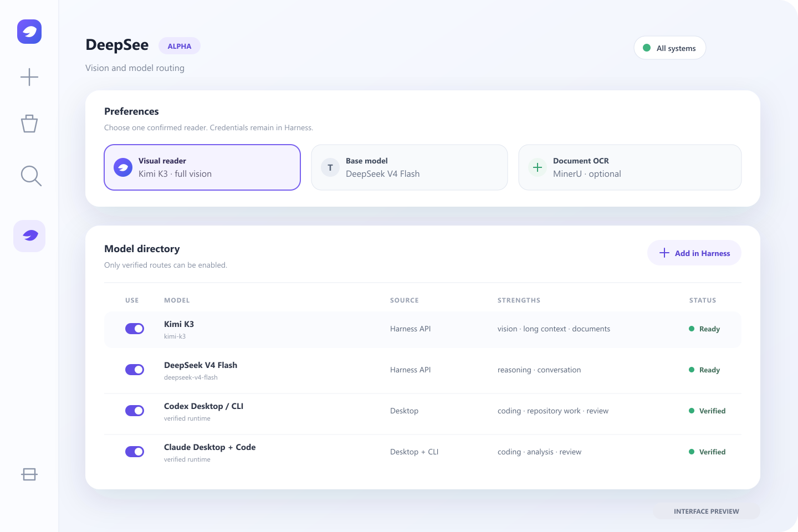The image size is (798, 532).
Task: Click the STRENGTHS column header
Action: click(519, 300)
